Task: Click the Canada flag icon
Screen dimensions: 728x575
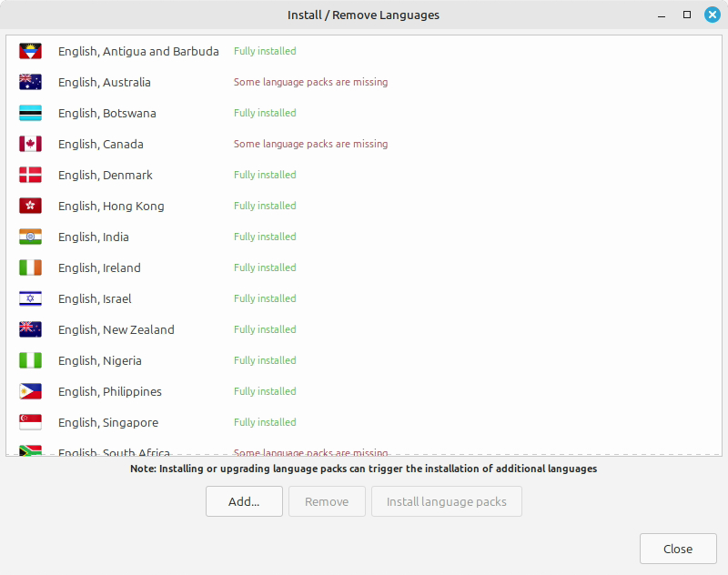Action: point(30,145)
